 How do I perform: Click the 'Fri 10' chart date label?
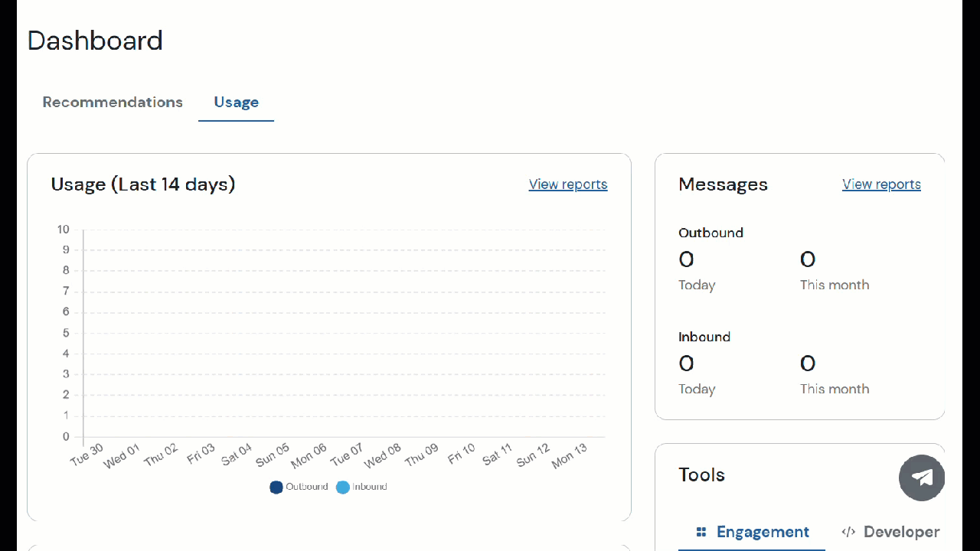pos(462,453)
